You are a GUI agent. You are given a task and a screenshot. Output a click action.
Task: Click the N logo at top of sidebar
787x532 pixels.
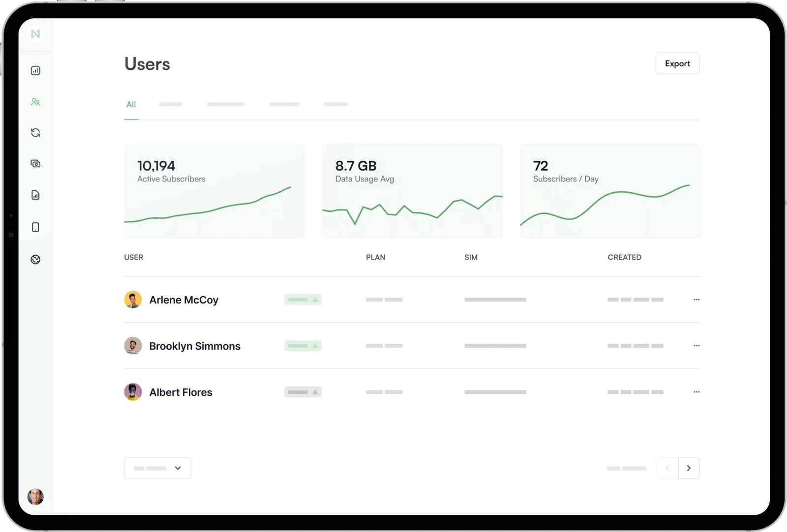tap(35, 34)
